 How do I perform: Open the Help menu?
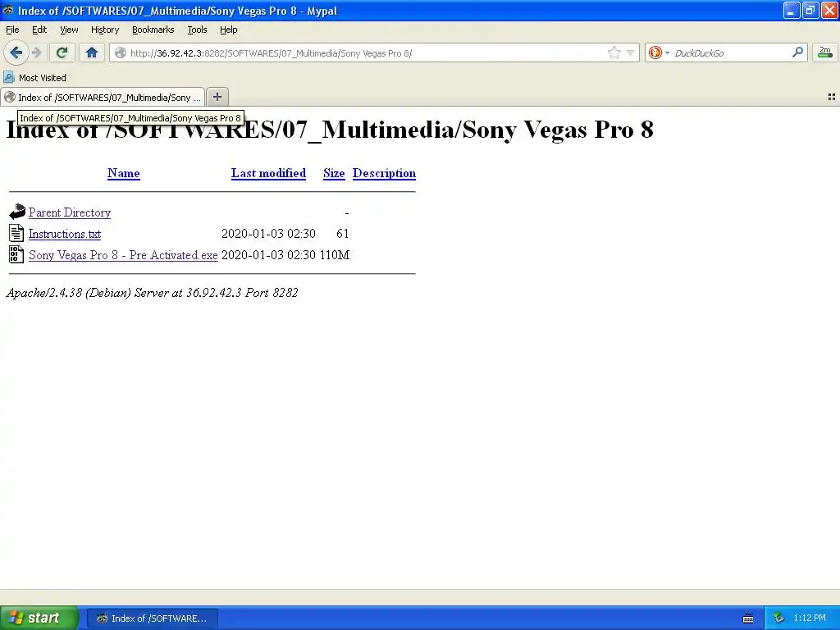pos(229,30)
